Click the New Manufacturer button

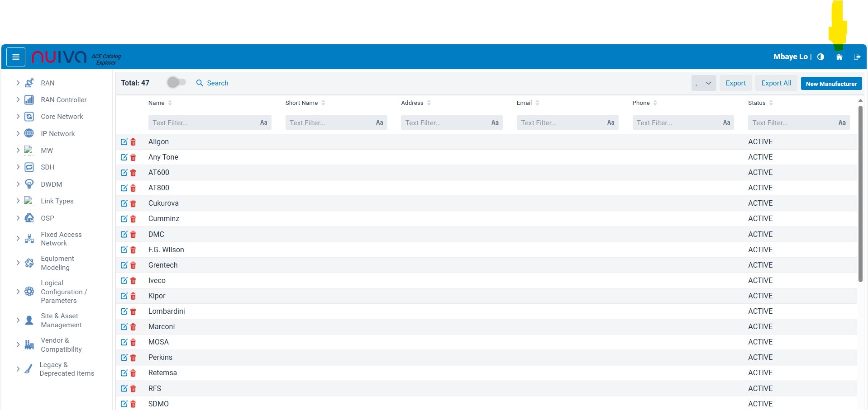pyautogui.click(x=831, y=84)
